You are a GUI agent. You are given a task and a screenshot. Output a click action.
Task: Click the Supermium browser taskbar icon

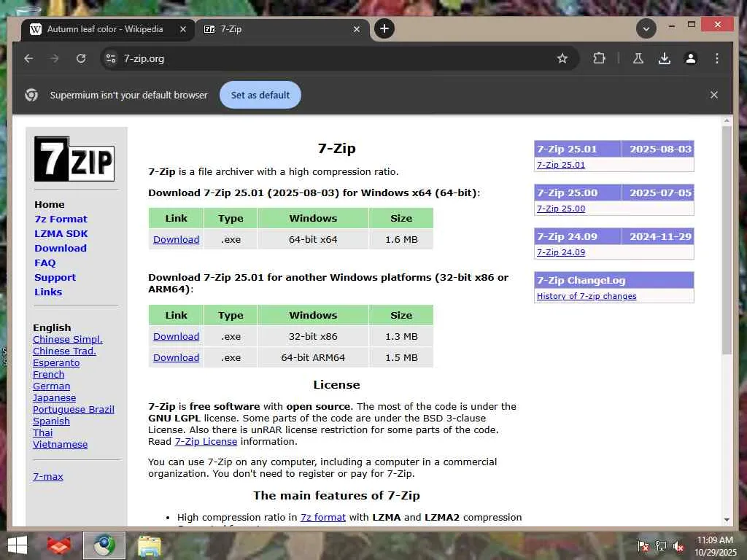click(104, 545)
